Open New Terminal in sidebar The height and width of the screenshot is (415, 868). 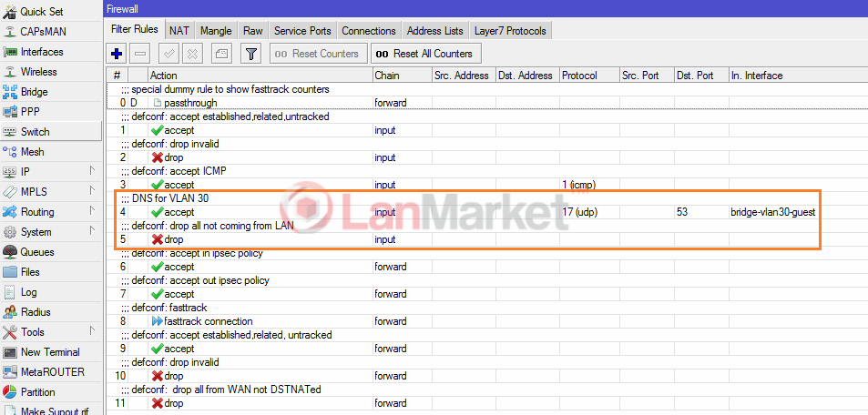point(51,352)
